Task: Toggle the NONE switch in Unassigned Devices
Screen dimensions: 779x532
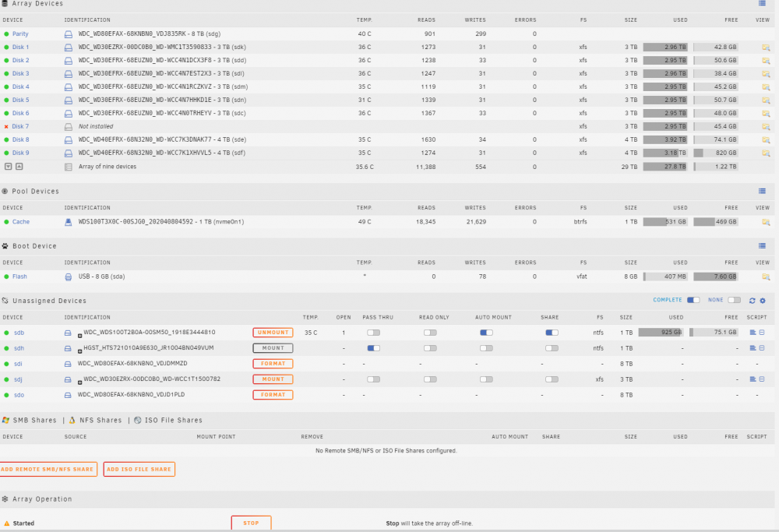Action: (735, 300)
